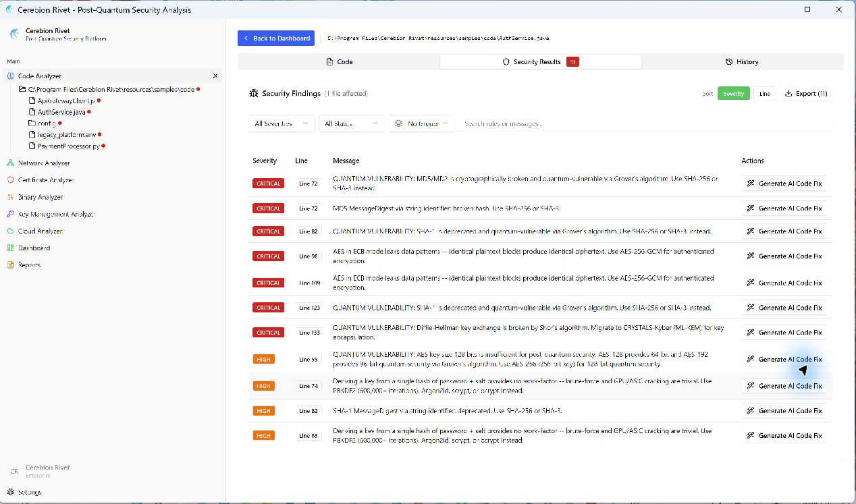Viewport: 856px width, 504px height.
Task: Select the samples\code root folder path
Action: 110,89
